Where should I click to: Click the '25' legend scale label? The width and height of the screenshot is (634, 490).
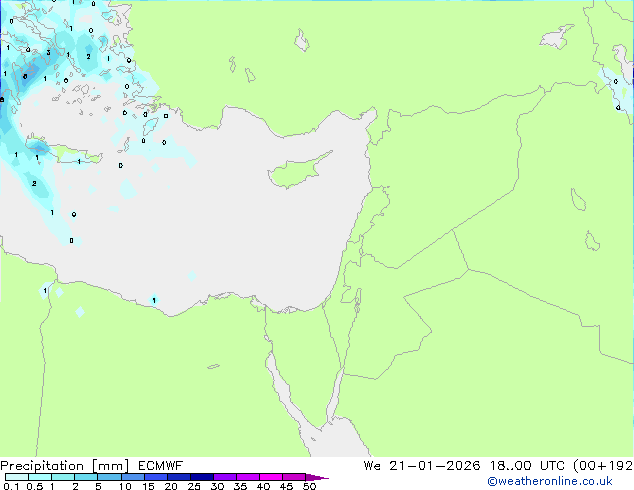click(x=194, y=486)
